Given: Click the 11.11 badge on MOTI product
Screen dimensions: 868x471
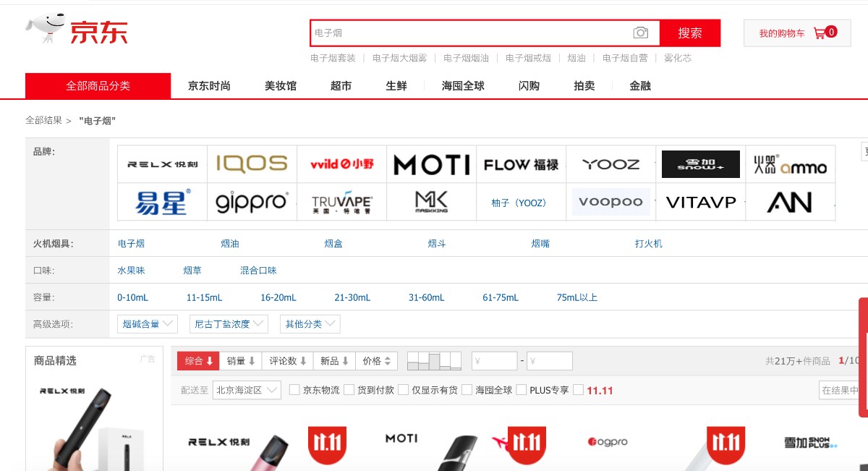Looking at the screenshot, I should (x=527, y=445).
